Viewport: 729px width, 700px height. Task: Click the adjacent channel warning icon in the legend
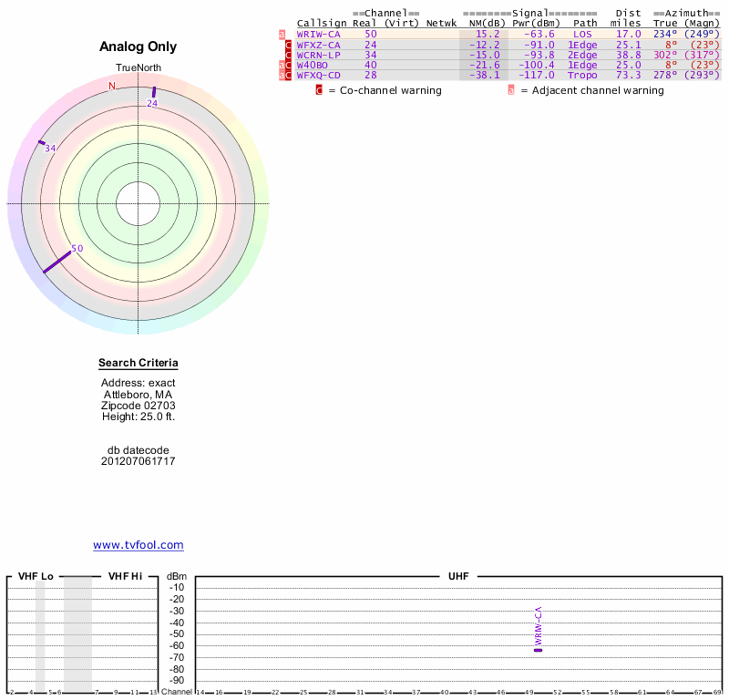pos(511,90)
